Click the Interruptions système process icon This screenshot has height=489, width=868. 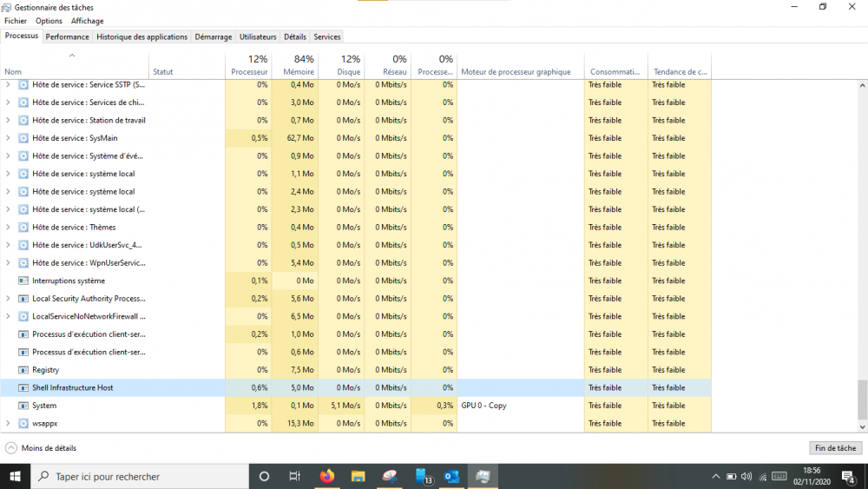point(23,281)
